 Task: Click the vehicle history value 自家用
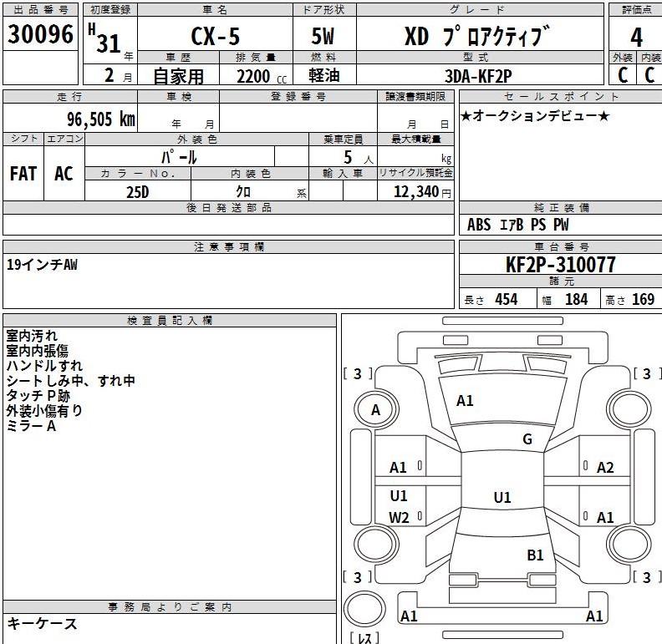click(178, 76)
